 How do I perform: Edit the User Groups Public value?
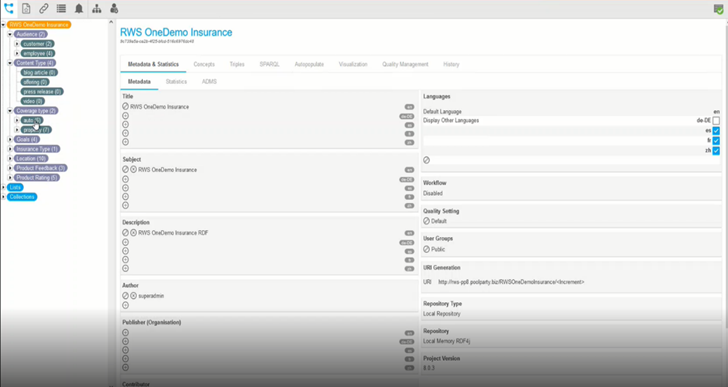click(426, 249)
